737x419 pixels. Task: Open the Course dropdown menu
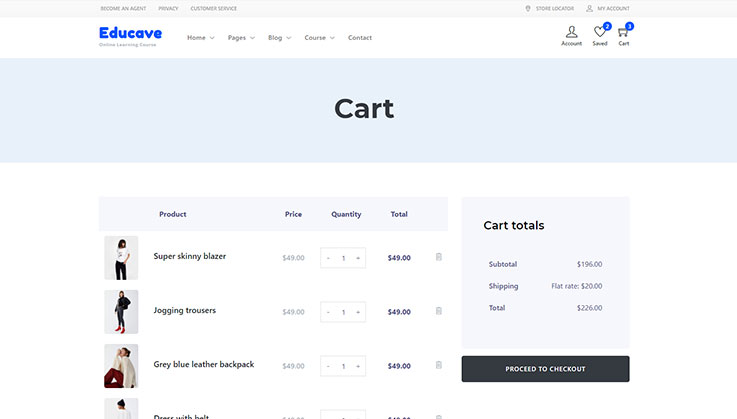pos(319,38)
